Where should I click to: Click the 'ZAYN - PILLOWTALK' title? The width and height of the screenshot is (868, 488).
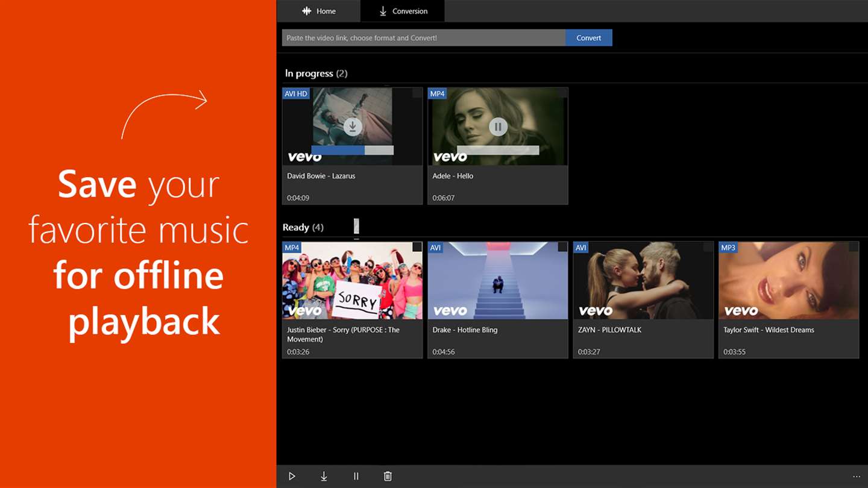click(609, 330)
